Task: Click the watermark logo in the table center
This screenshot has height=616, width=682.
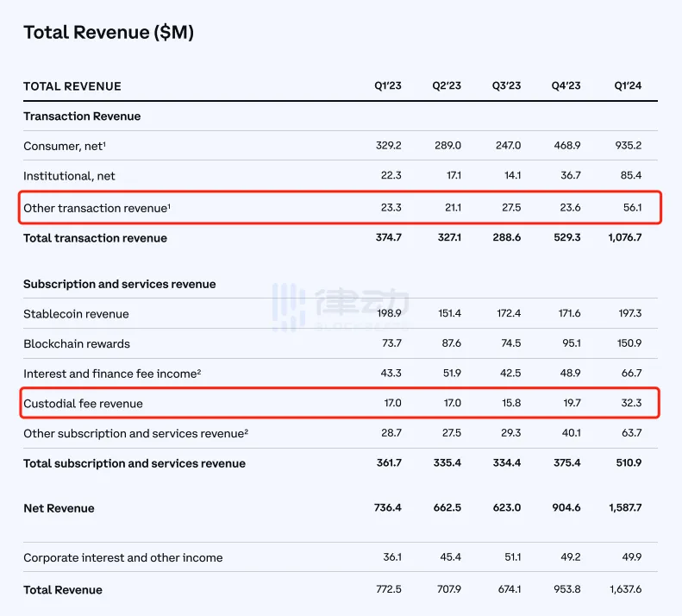Action: tap(339, 306)
